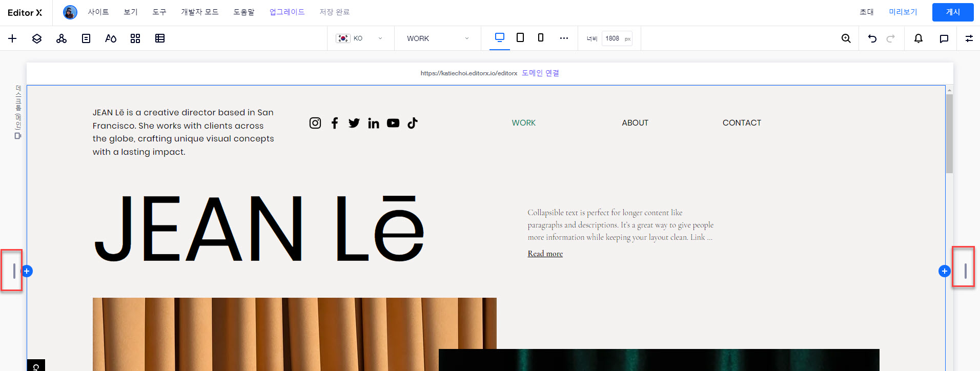Click the 도메인 연결 link

pos(540,73)
